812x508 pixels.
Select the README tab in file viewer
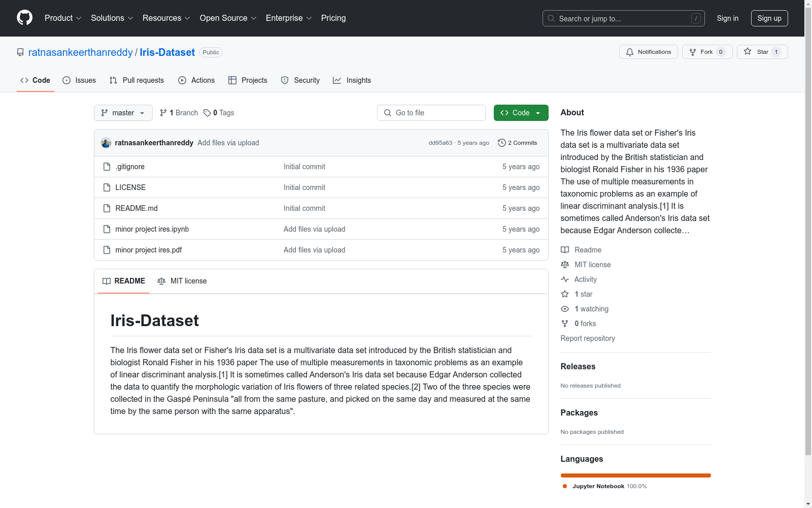(x=124, y=281)
